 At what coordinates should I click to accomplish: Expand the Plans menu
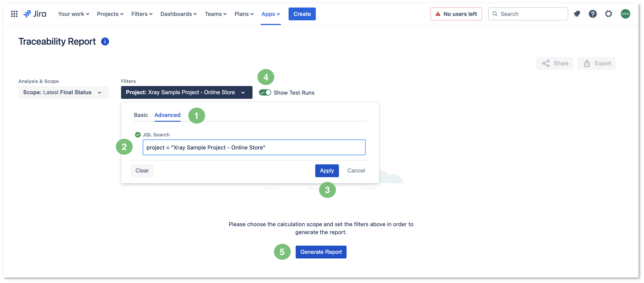point(244,14)
